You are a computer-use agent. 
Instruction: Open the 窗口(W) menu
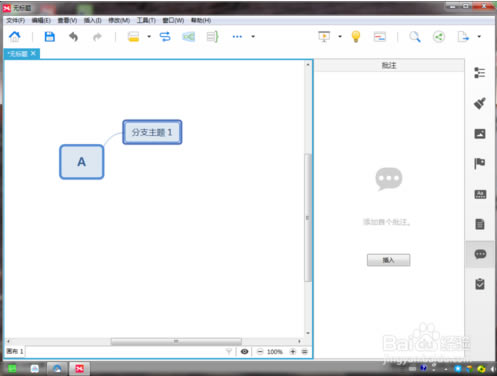pyautogui.click(x=173, y=20)
